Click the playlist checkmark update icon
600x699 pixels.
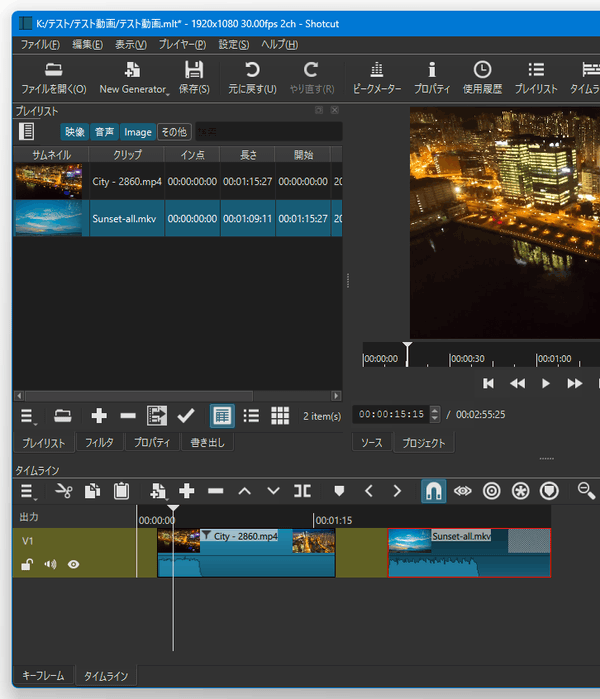click(185, 416)
